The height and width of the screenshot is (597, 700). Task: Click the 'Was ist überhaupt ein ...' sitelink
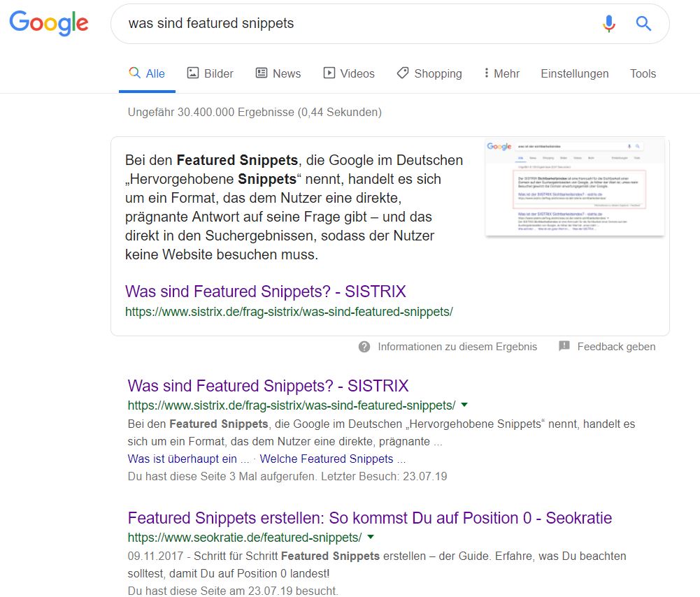[x=188, y=459]
